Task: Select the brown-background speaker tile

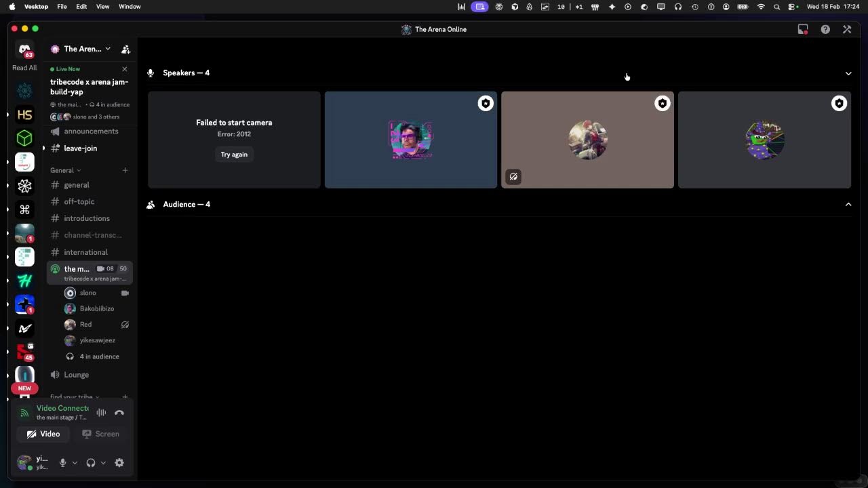Action: 587,140
